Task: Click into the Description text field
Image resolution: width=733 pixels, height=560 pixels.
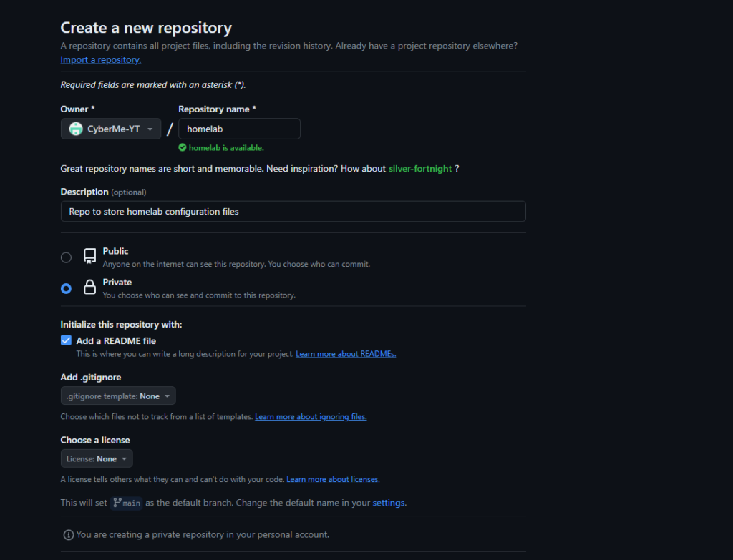Action: tap(293, 211)
